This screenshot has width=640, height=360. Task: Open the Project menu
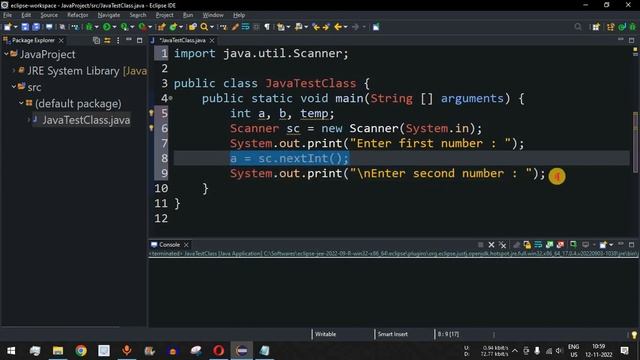tap(164, 15)
